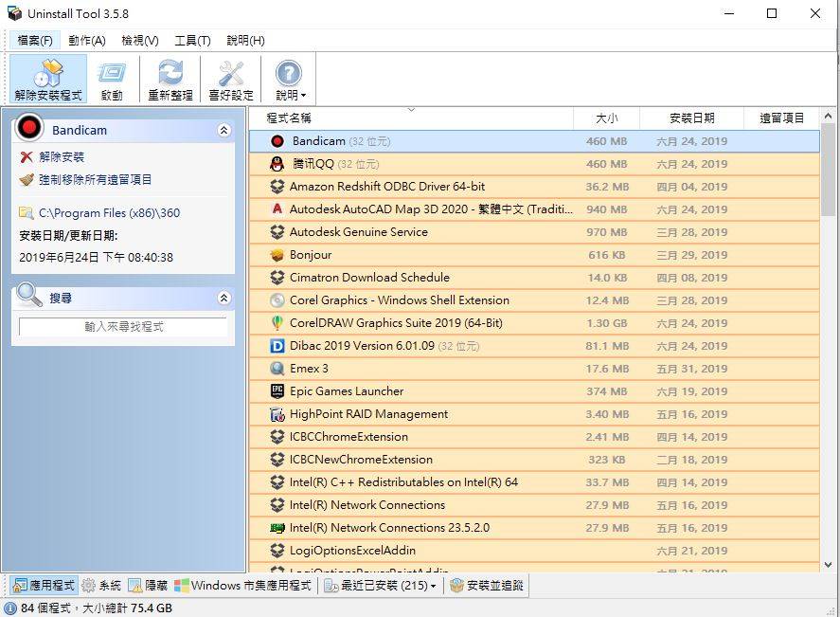Click Intel Network Connections 23.5.2.0 icon

(277, 528)
